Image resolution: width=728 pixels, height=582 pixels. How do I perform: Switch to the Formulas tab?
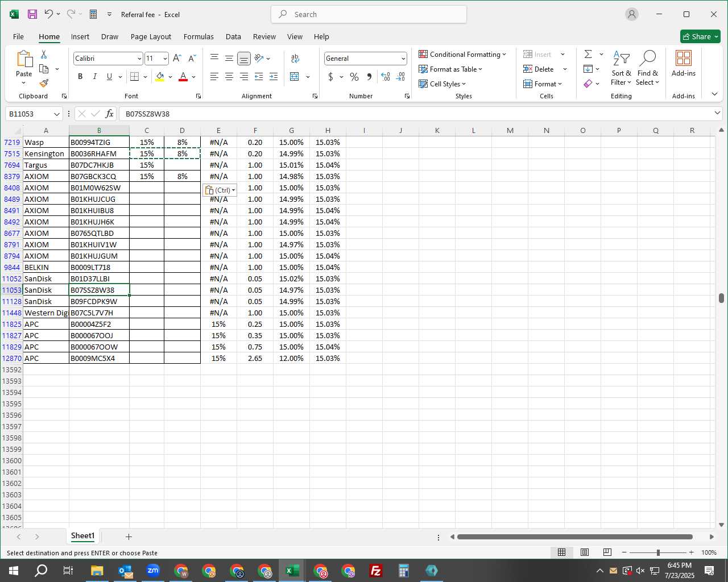tap(198, 36)
